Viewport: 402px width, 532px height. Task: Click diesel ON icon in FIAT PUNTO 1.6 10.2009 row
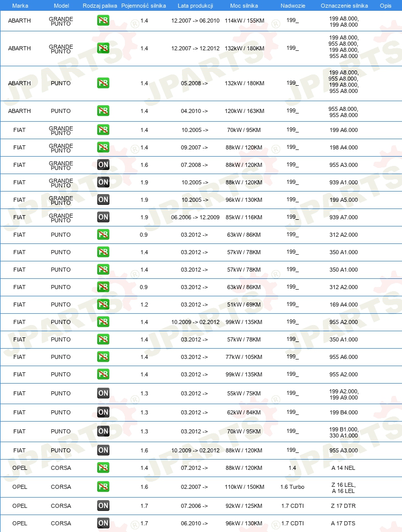pos(103,450)
